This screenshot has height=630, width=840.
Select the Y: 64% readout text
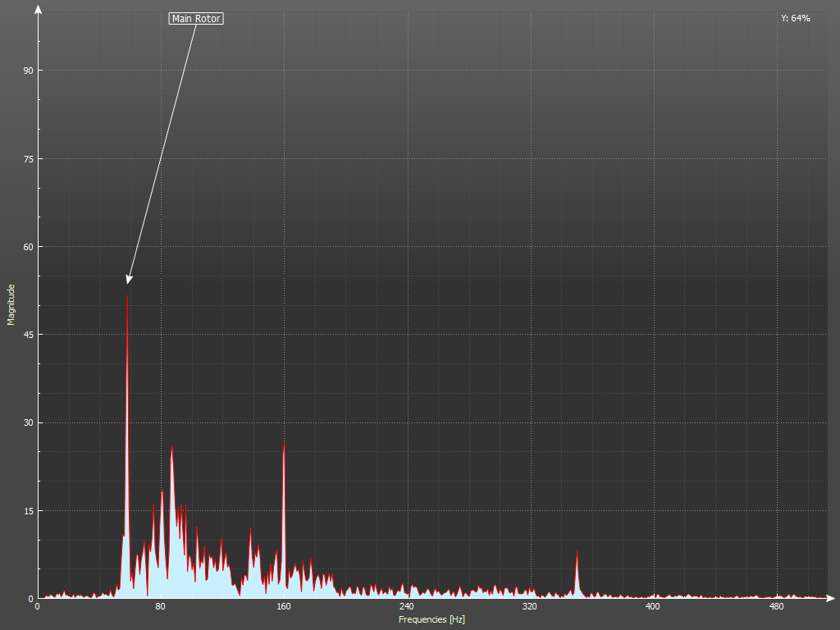point(795,18)
